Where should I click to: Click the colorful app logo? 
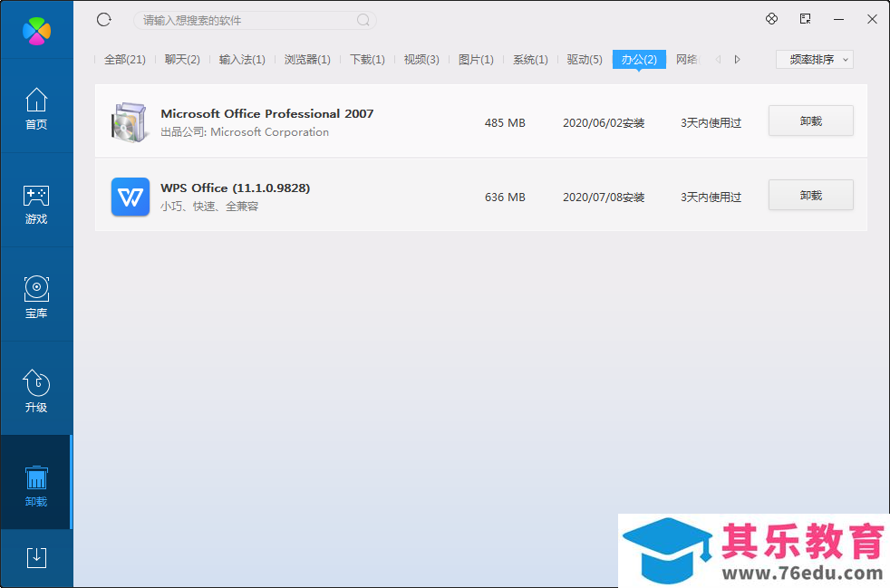[36, 30]
